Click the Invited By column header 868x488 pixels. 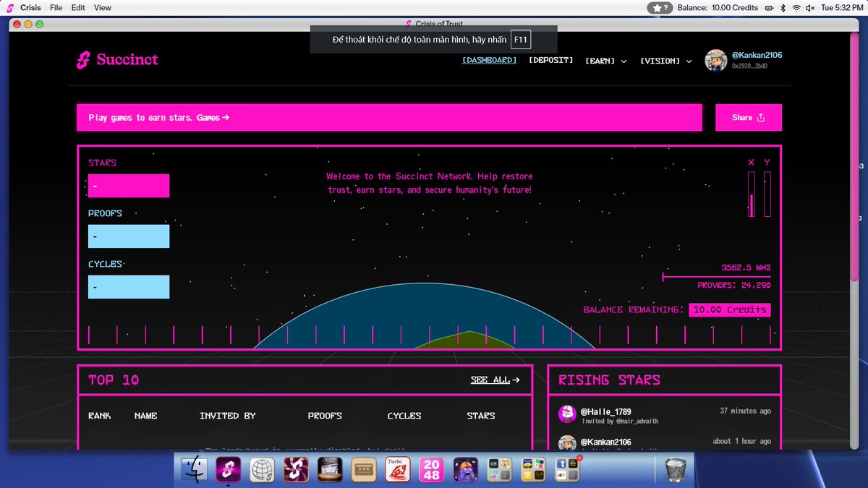coord(227,416)
